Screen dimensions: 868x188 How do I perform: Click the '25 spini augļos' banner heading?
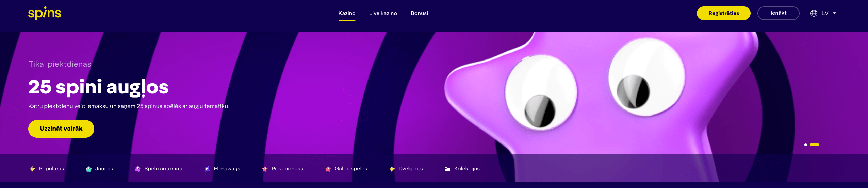(98, 87)
